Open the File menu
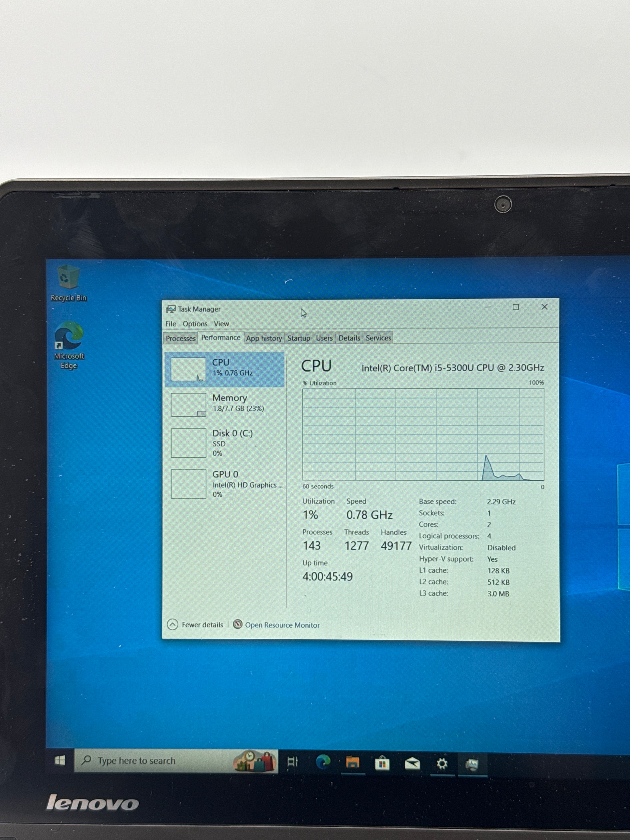 [x=171, y=324]
